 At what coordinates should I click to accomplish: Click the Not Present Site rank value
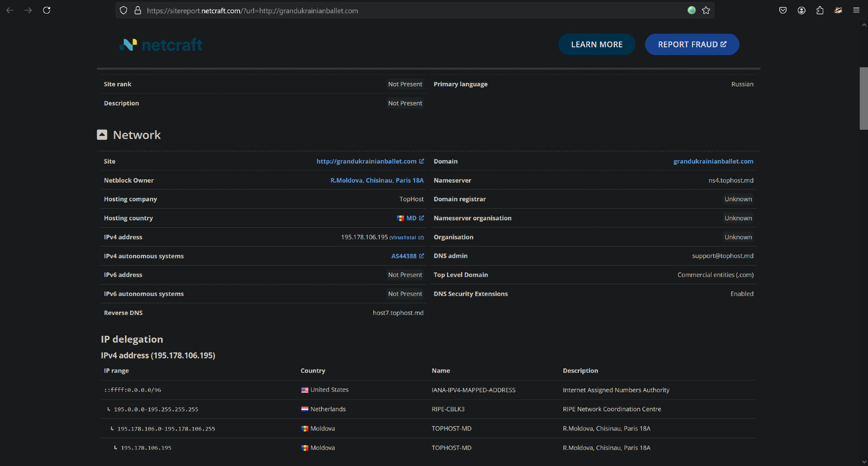[x=405, y=84]
